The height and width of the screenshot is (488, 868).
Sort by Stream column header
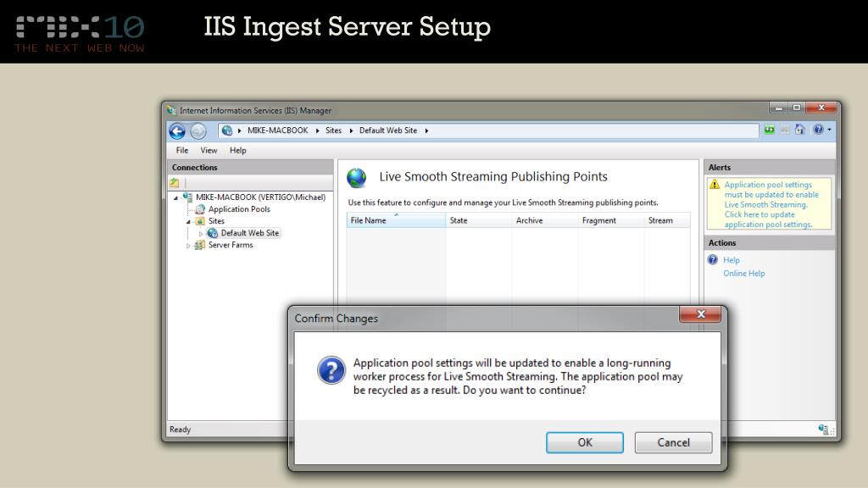(x=666, y=220)
